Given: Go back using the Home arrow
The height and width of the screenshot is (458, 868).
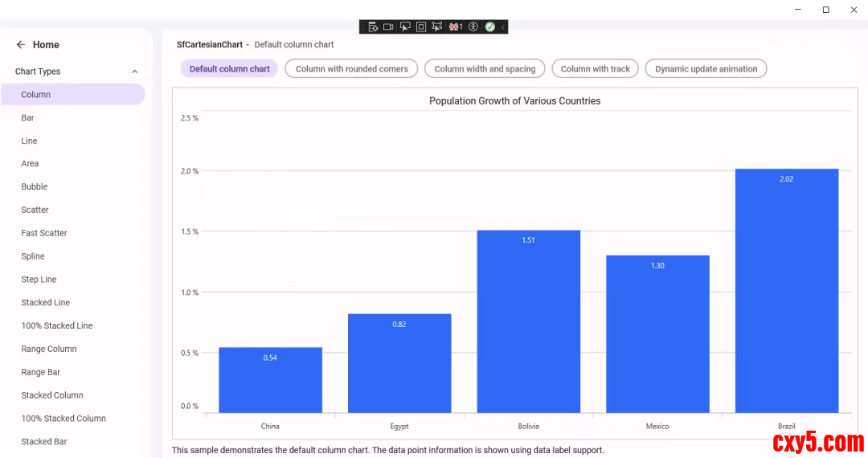Looking at the screenshot, I should point(21,45).
